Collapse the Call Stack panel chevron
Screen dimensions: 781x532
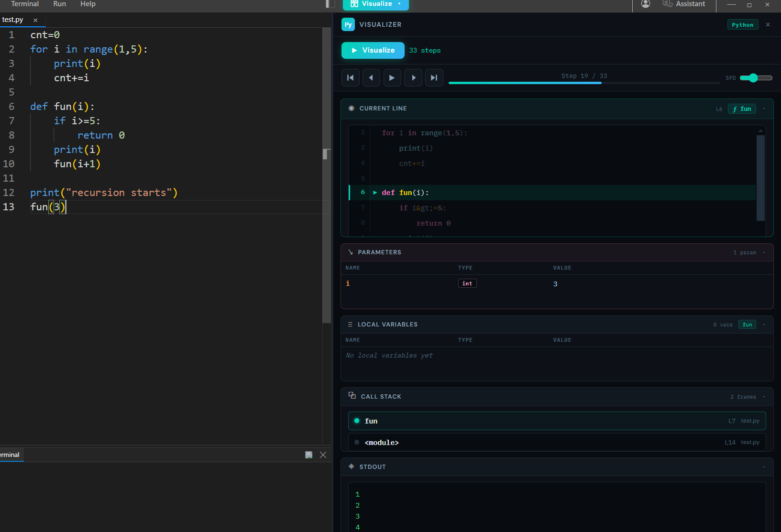coord(763,396)
